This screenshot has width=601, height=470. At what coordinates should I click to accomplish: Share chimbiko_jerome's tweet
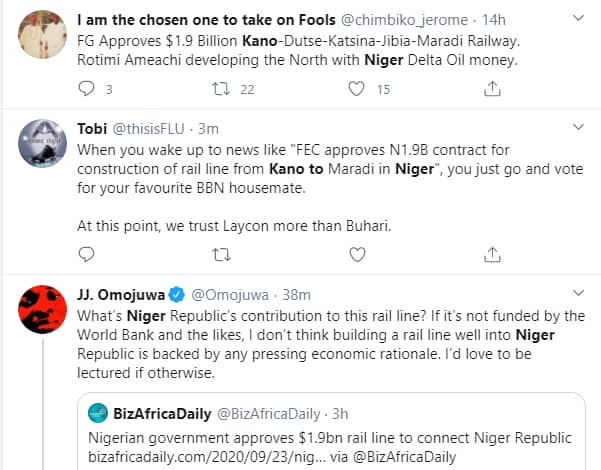coord(492,90)
